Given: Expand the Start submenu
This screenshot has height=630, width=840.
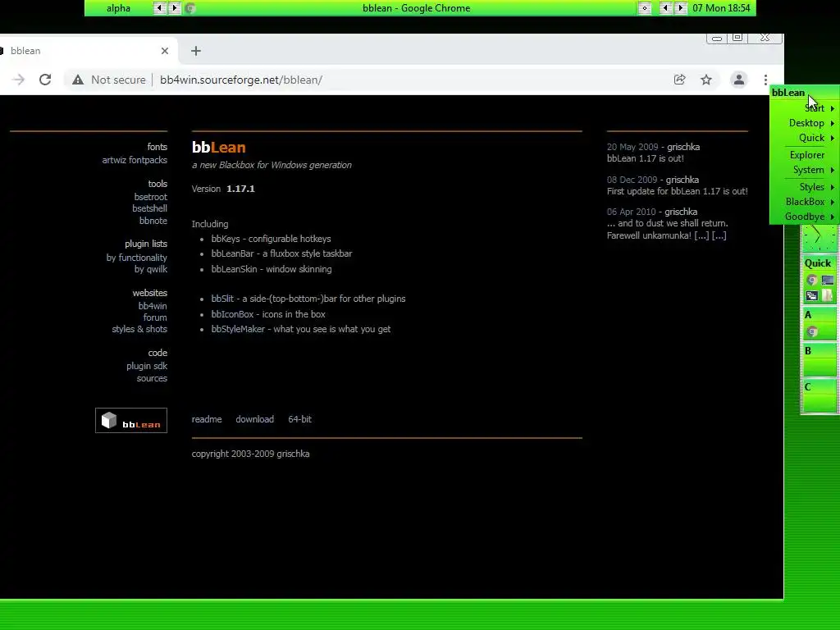Looking at the screenshot, I should tap(804, 108).
